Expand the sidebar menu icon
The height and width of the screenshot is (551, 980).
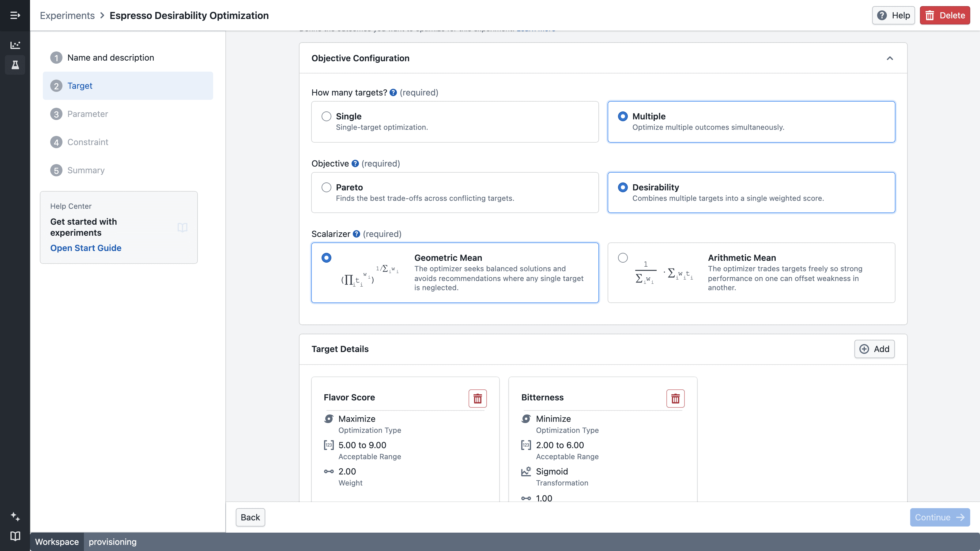click(x=15, y=15)
